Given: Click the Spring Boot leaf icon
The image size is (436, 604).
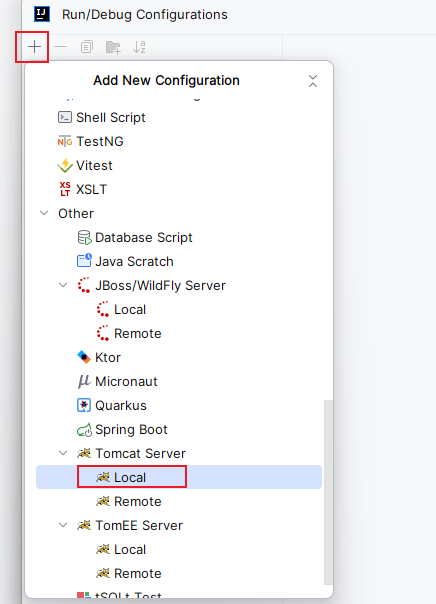Looking at the screenshot, I should [x=84, y=430].
